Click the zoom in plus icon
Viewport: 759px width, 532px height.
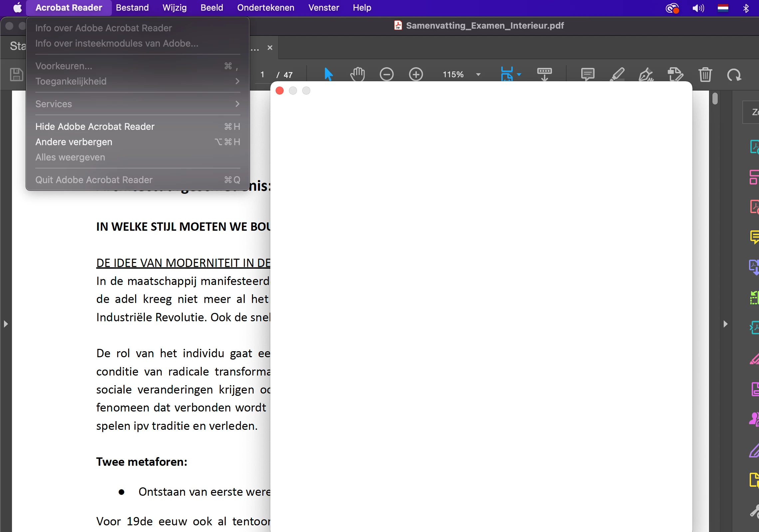click(416, 74)
